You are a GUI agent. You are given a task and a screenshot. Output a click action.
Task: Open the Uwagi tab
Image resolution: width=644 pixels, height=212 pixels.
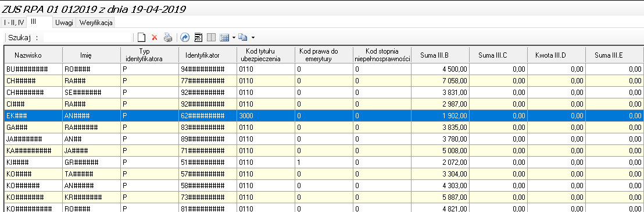64,23
